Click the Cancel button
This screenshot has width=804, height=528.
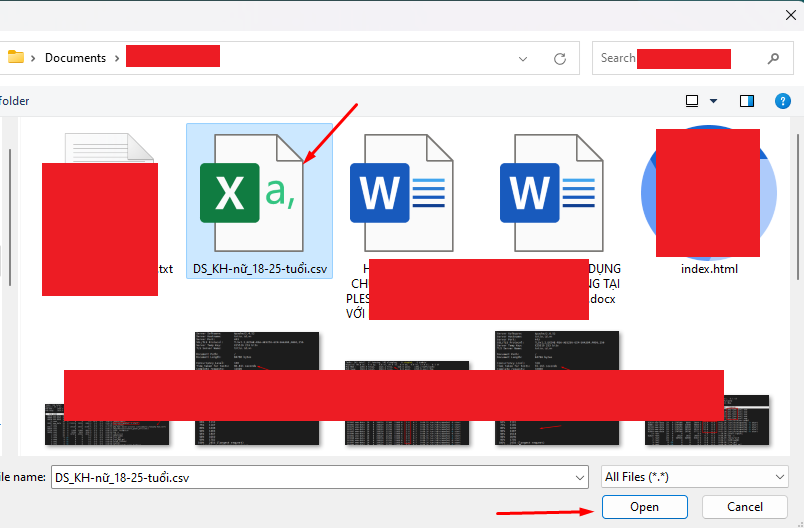point(745,507)
